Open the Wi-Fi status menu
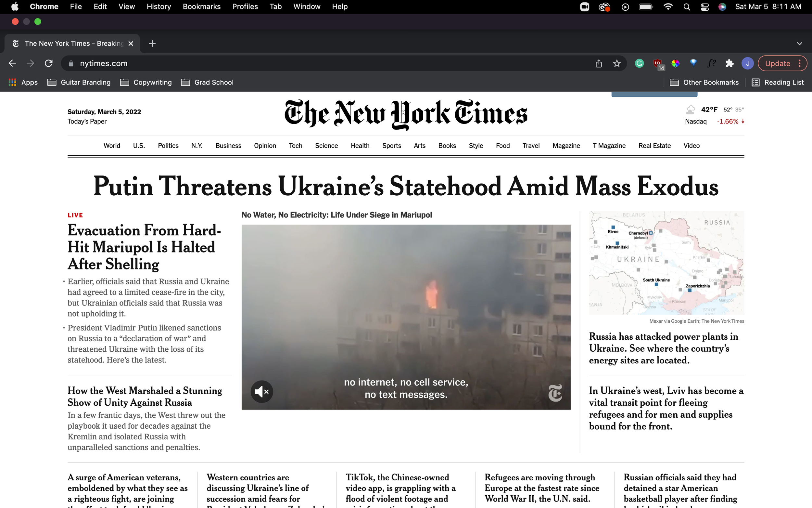The image size is (812, 508). (x=668, y=7)
